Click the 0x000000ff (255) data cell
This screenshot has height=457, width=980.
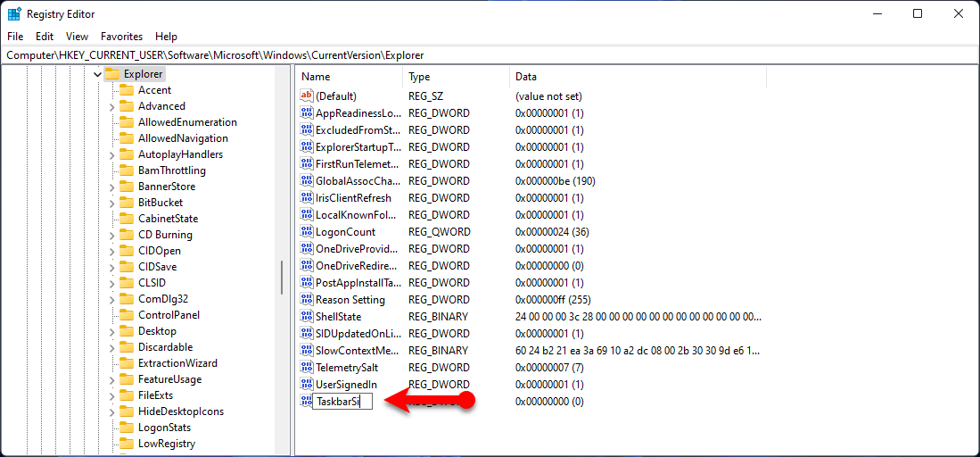pyautogui.click(x=553, y=299)
